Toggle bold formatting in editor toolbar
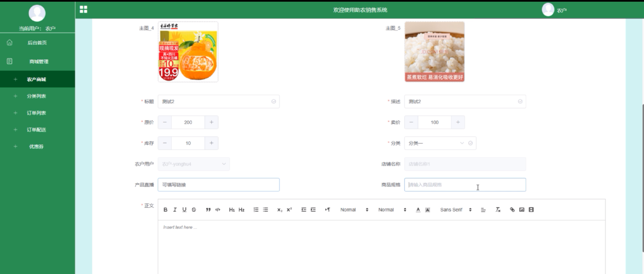This screenshot has width=644, height=274. pos(165,210)
